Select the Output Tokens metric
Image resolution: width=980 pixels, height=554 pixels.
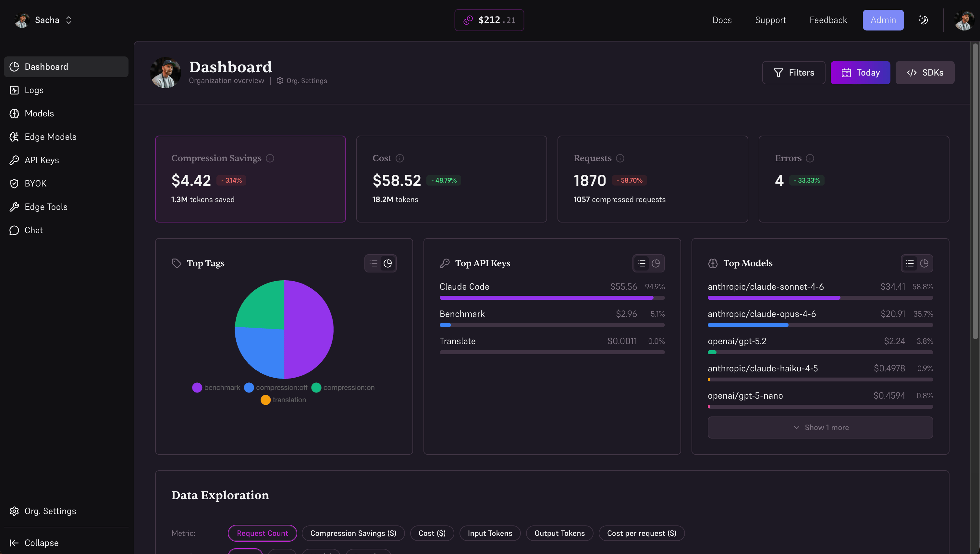pyautogui.click(x=559, y=533)
